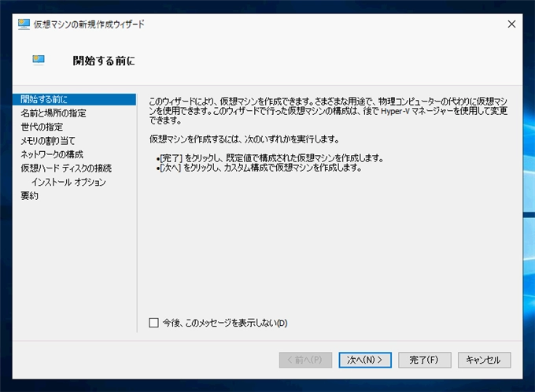
Task: Click 仮想マシンを作成するには sentence
Action: click(x=245, y=139)
